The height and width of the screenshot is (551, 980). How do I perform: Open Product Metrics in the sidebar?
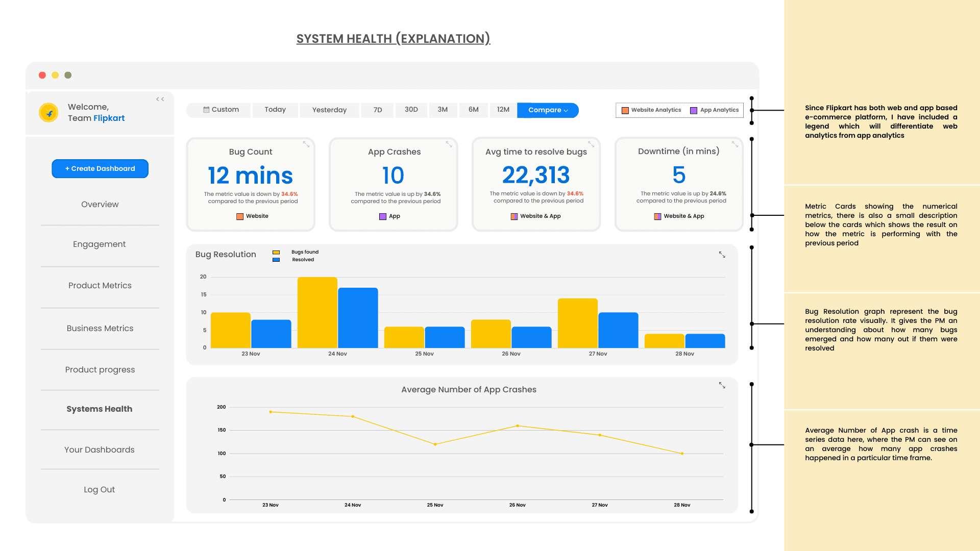[100, 286]
